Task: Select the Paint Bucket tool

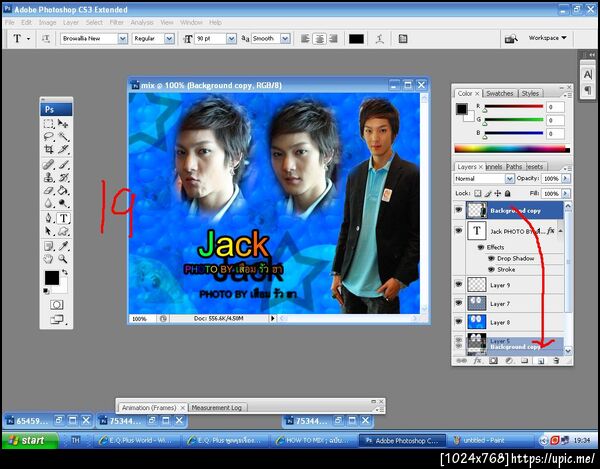Action: click(x=63, y=190)
